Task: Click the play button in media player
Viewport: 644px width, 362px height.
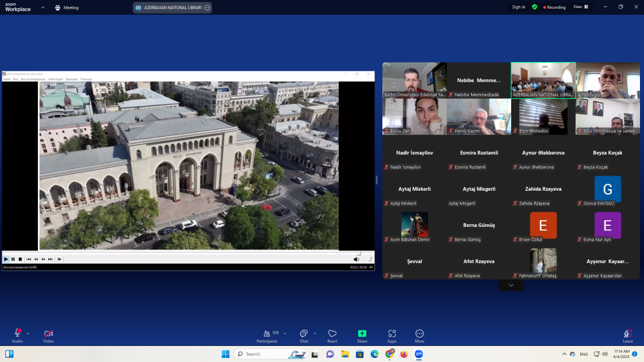Action: 6,259
